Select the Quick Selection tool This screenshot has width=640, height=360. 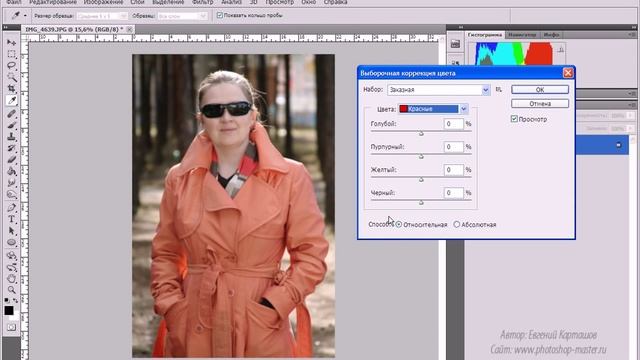tap(11, 77)
